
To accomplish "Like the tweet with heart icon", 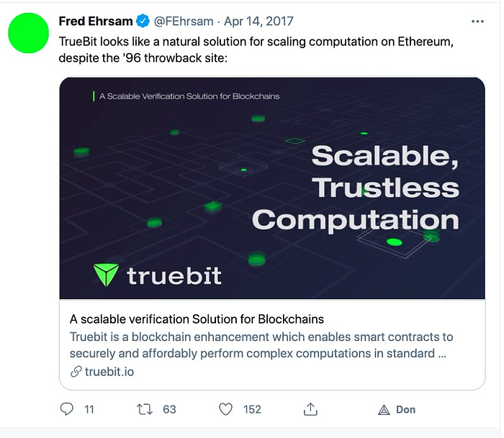I will (x=225, y=409).
